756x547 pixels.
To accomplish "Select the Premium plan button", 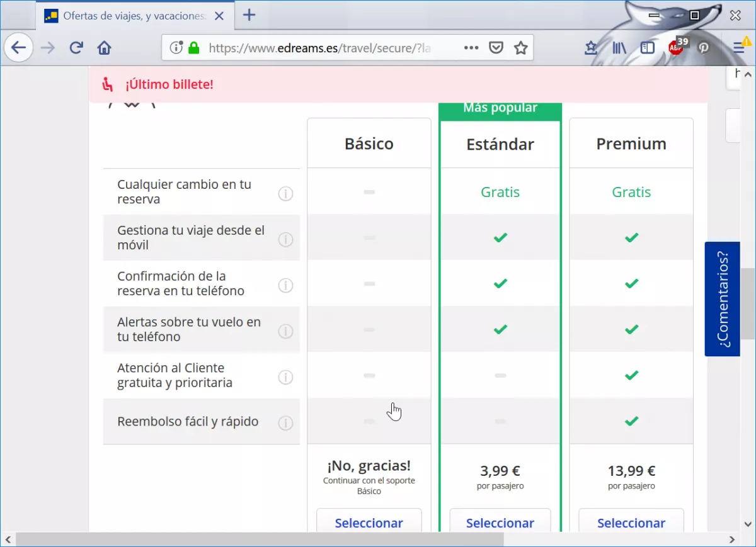I will [x=631, y=522].
